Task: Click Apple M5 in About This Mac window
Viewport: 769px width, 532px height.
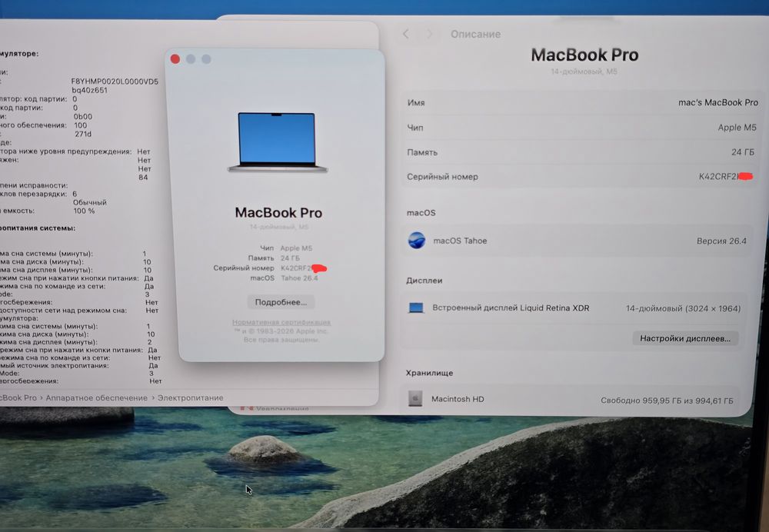Action: tap(296, 248)
